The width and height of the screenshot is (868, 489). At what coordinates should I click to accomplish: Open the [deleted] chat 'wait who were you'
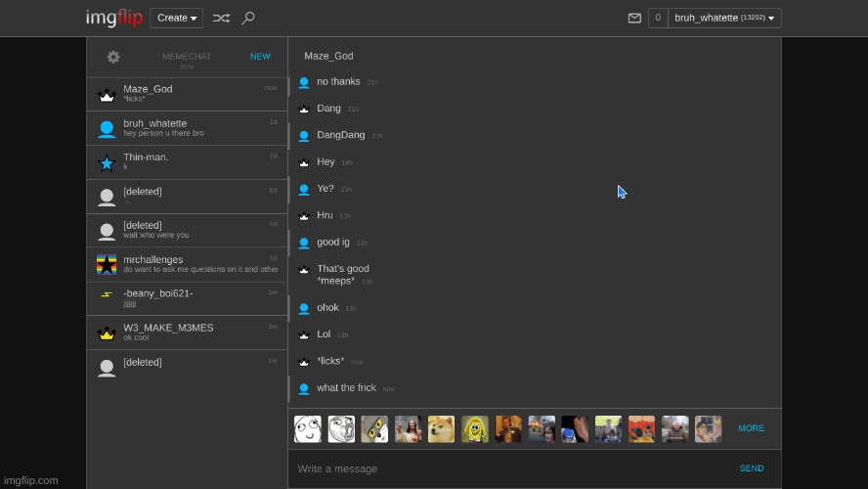click(x=187, y=231)
